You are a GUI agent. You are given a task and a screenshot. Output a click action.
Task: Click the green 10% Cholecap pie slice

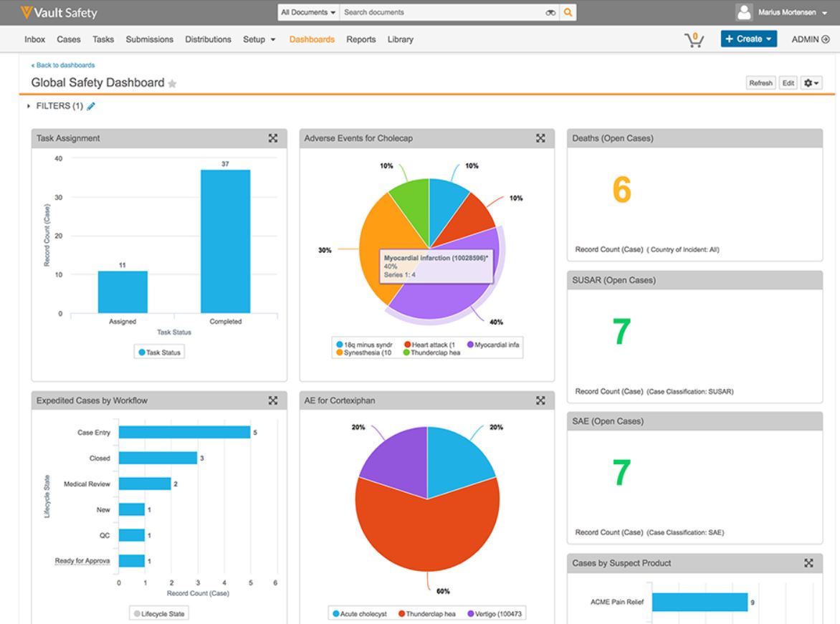pyautogui.click(x=414, y=206)
